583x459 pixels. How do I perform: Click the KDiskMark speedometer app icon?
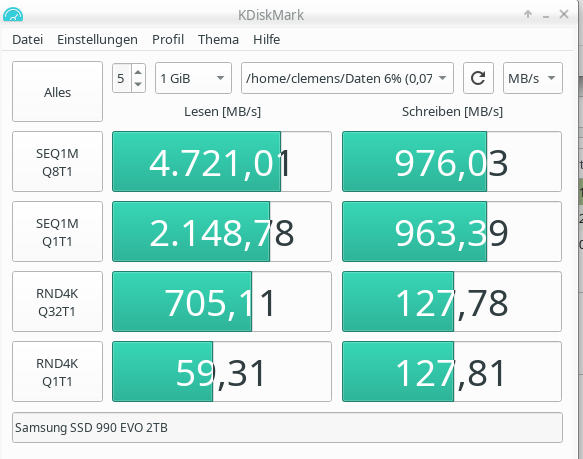coord(13,15)
